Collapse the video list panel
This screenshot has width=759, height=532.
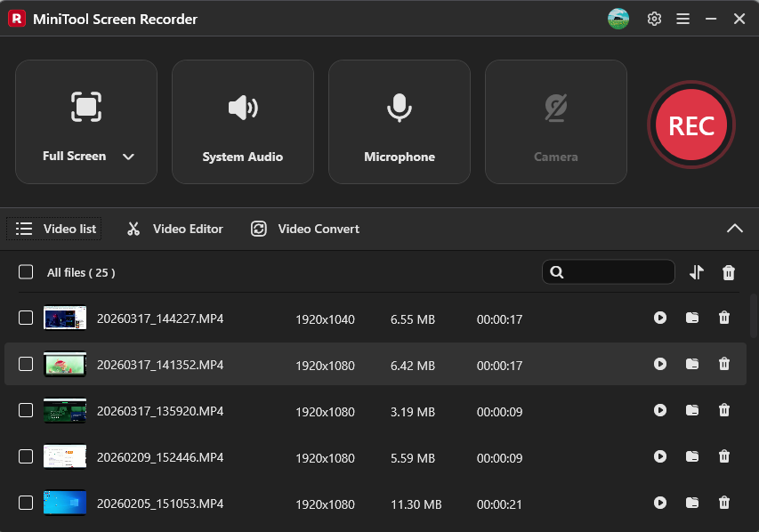click(x=735, y=229)
